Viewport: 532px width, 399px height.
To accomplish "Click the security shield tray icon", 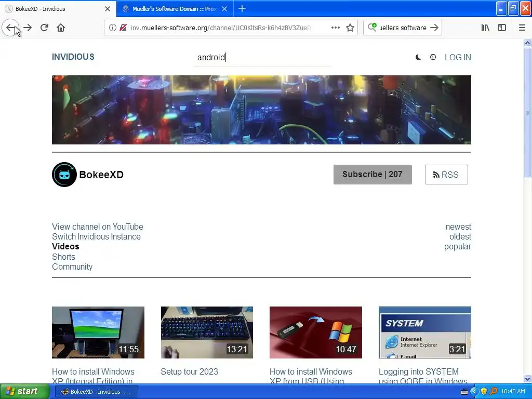I will (484, 392).
